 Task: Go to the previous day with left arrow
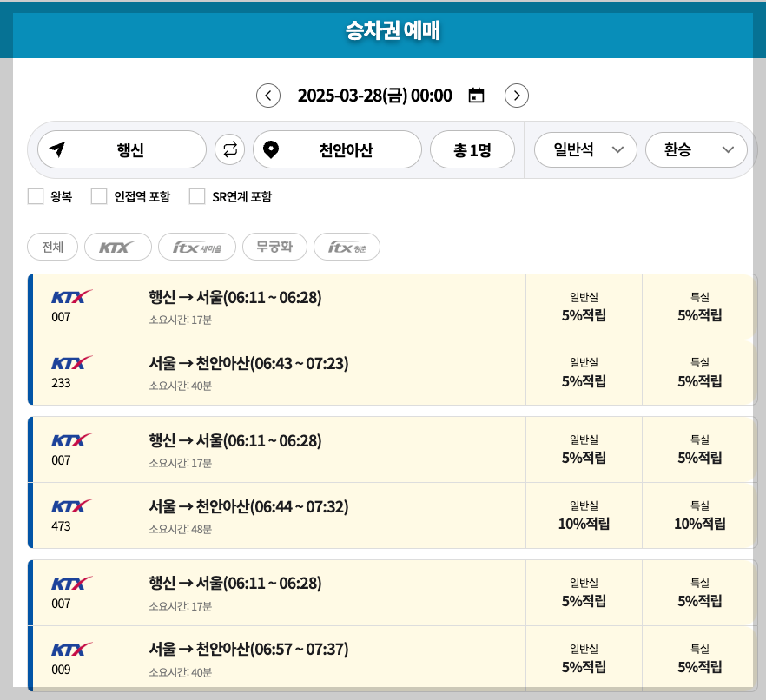[x=268, y=96]
